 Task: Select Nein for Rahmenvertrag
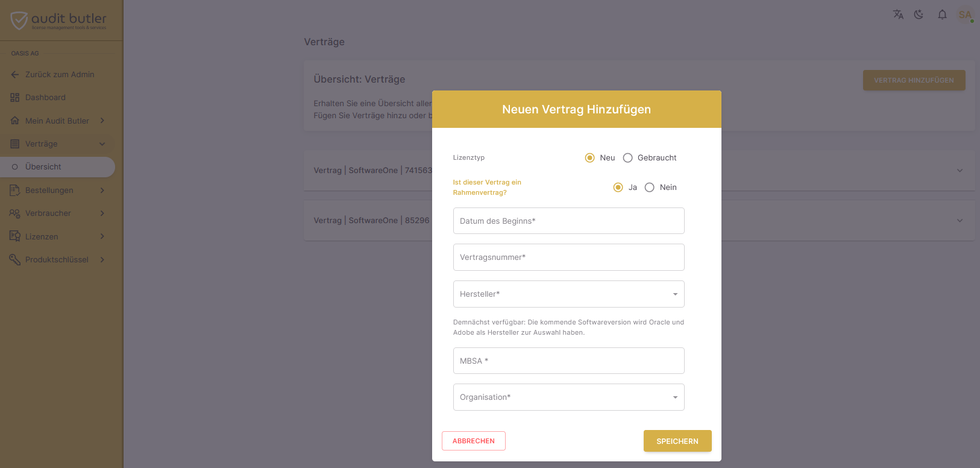649,188
